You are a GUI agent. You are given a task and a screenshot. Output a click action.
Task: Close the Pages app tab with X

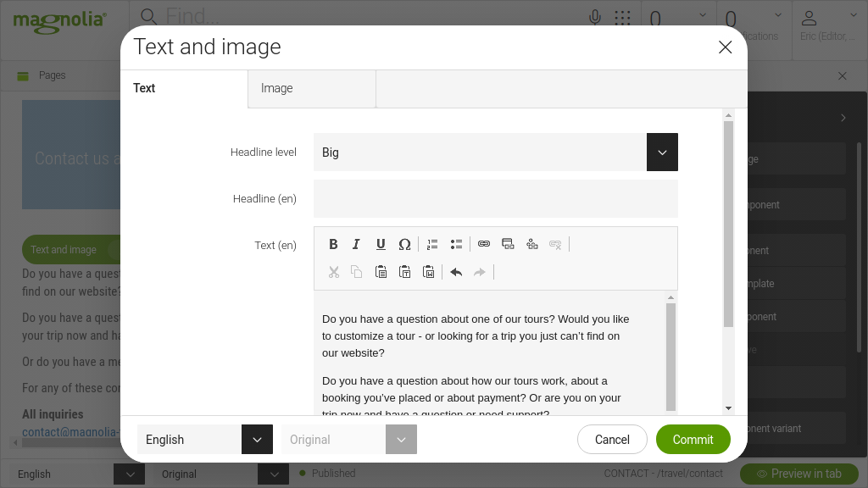click(x=842, y=75)
